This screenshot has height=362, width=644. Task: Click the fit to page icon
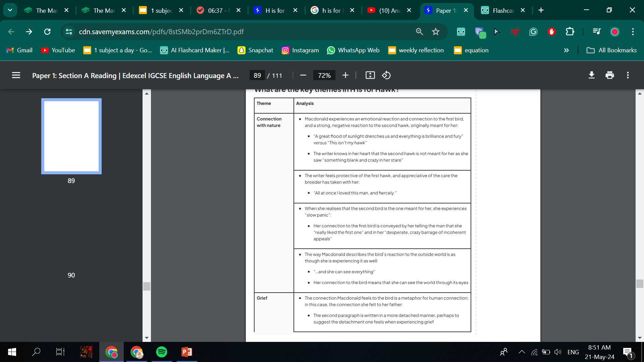370,75
